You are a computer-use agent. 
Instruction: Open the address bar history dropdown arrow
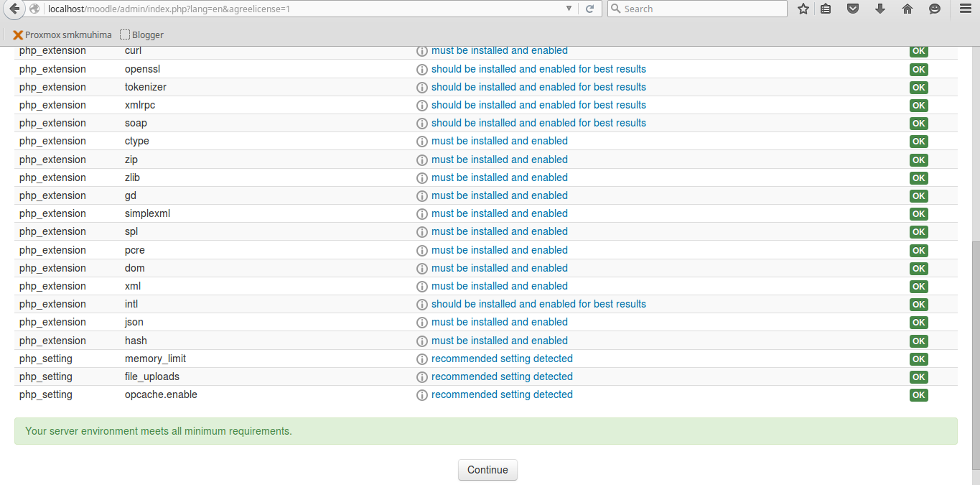tap(569, 9)
